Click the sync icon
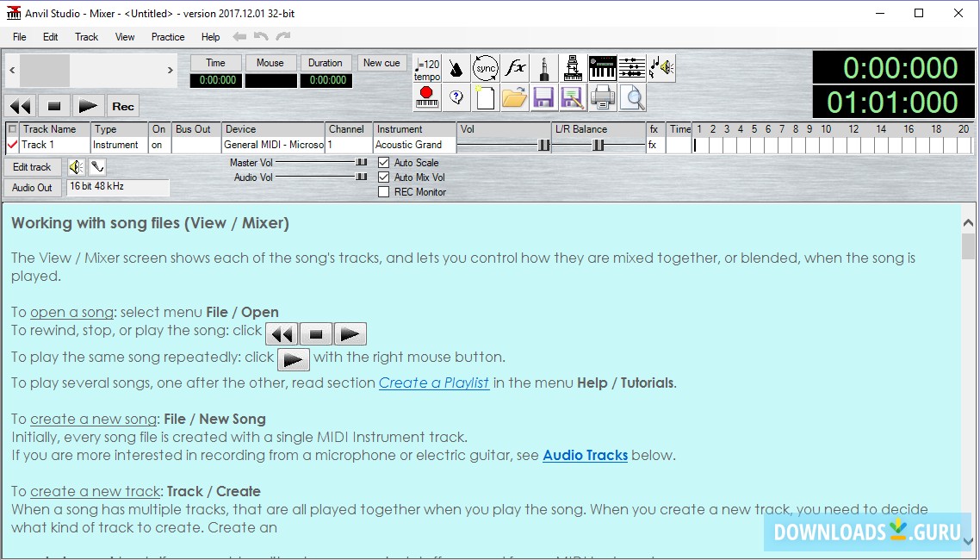 click(486, 68)
